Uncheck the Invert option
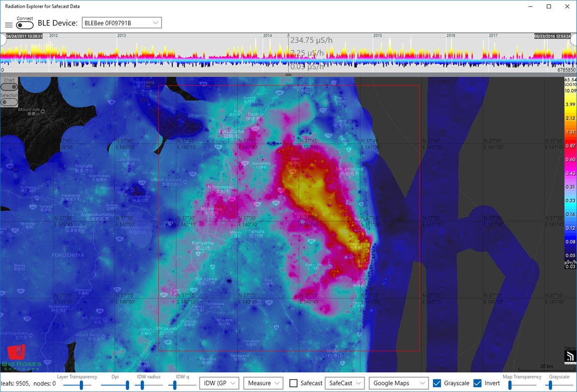577x392 pixels. tap(477, 383)
